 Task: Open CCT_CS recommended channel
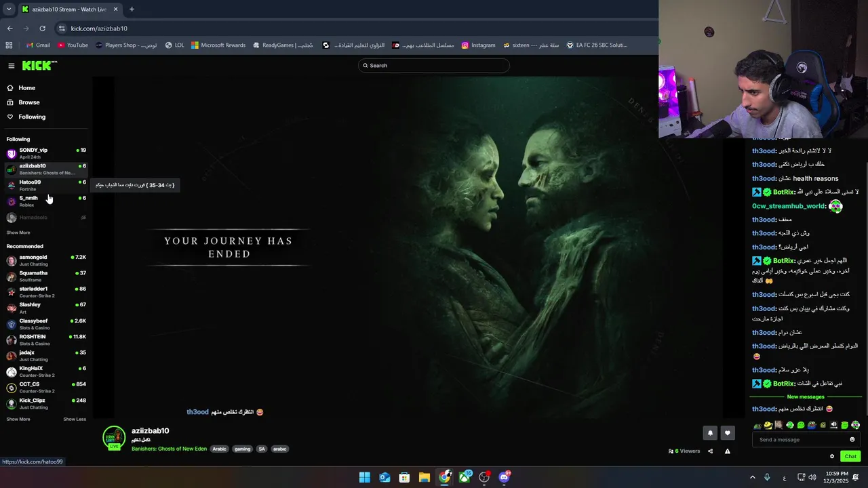[46, 388]
